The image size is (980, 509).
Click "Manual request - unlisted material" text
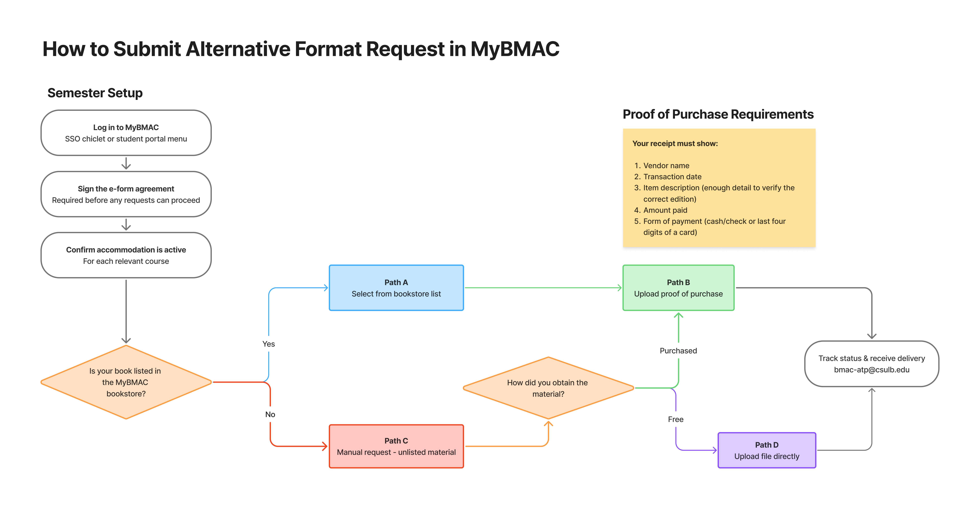coord(396,452)
